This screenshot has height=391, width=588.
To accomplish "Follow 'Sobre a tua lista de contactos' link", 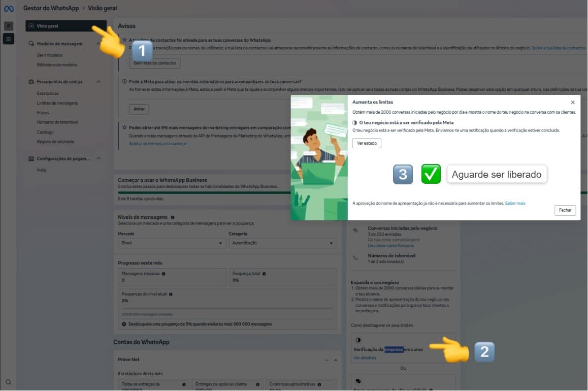I will pyautogui.click(x=559, y=48).
